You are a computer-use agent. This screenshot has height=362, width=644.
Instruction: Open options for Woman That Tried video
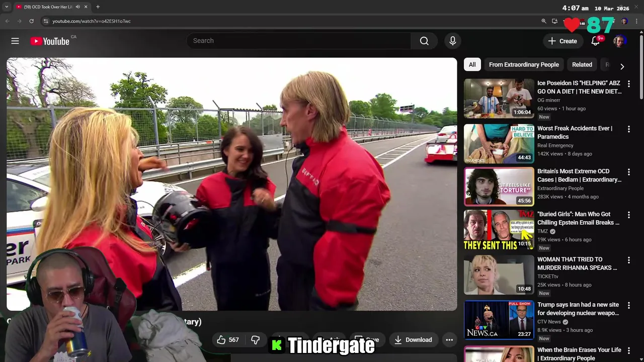pos(628,260)
